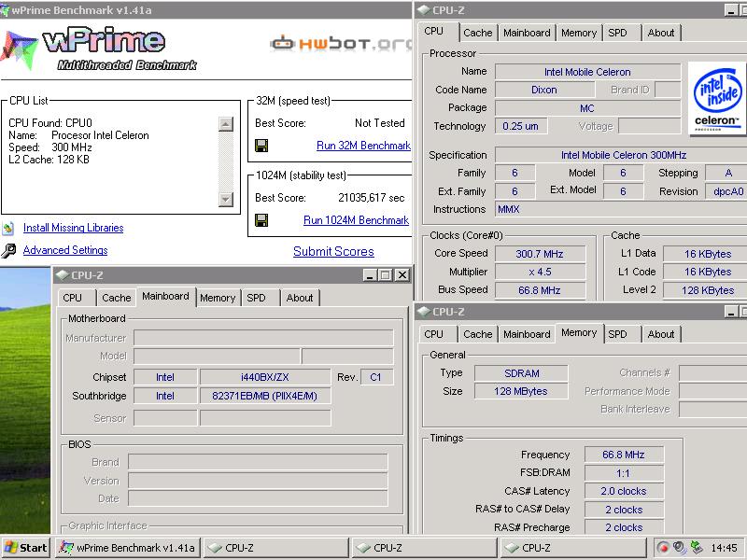Open Memory tab in top CPU-Z window

579,33
